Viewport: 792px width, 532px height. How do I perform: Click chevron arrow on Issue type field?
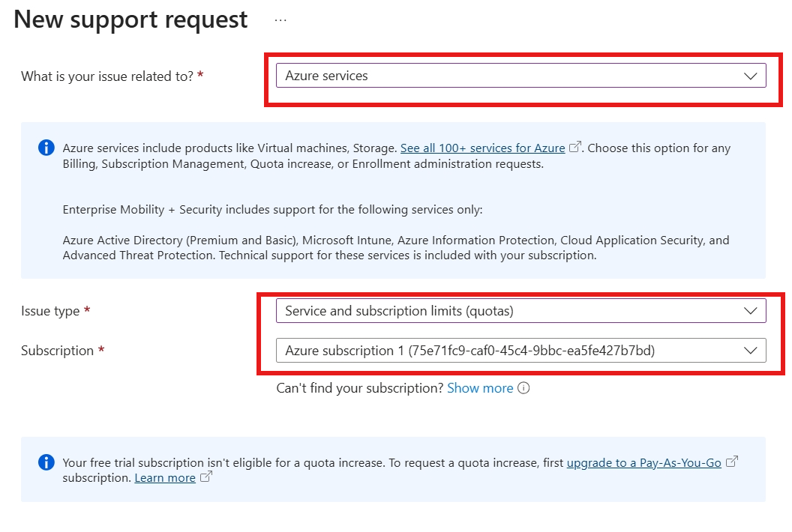(x=751, y=311)
